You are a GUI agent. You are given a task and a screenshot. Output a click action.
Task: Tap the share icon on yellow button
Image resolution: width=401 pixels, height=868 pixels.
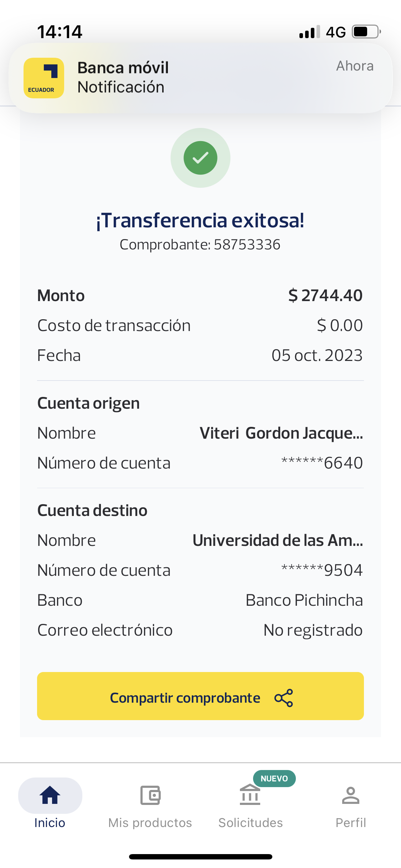(x=284, y=698)
